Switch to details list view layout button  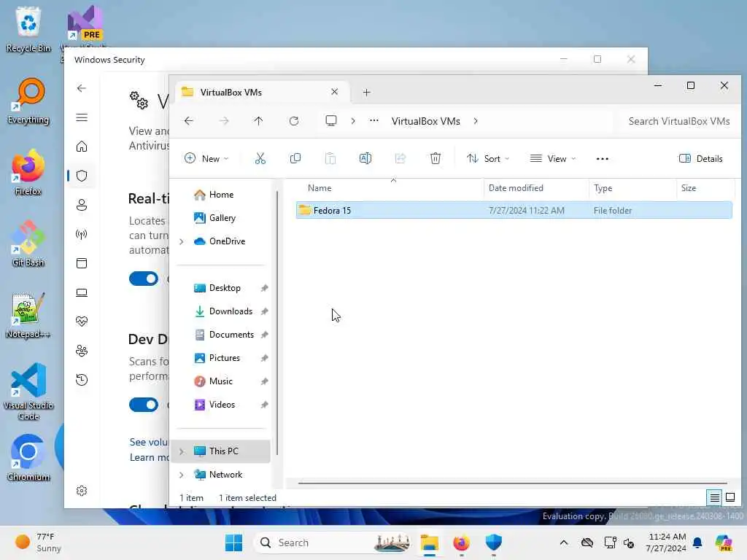[x=715, y=497]
